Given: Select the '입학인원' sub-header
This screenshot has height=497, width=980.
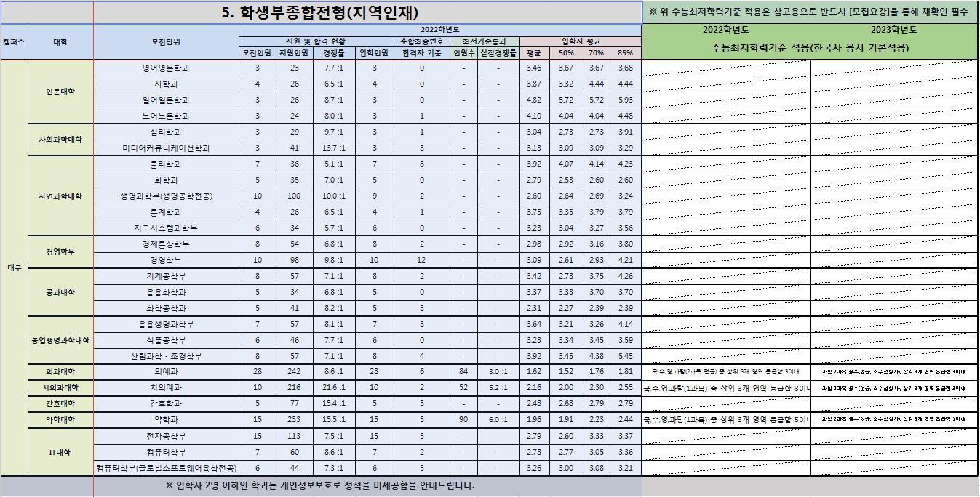Looking at the screenshot, I should (374, 53).
